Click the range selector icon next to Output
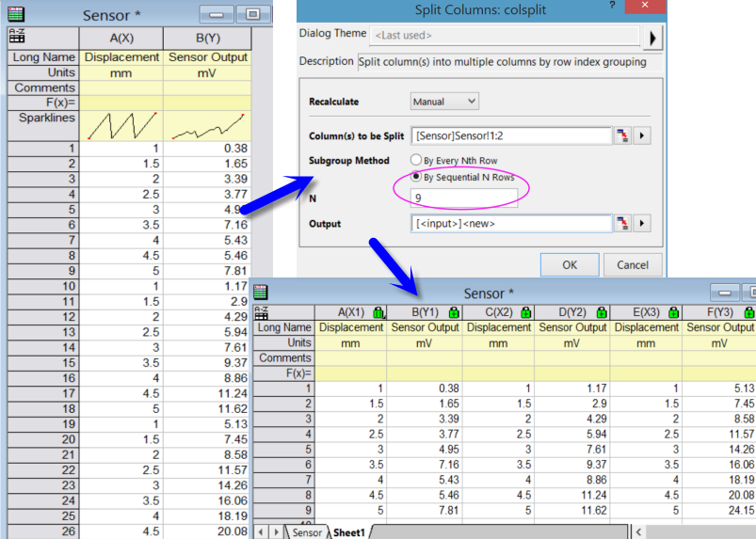 click(x=622, y=223)
